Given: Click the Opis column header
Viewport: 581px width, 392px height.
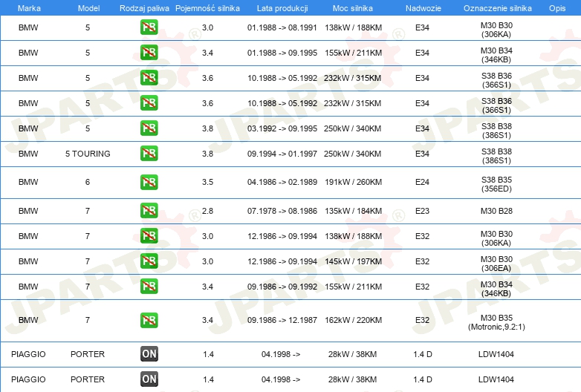Looking at the screenshot, I should tap(557, 8).
